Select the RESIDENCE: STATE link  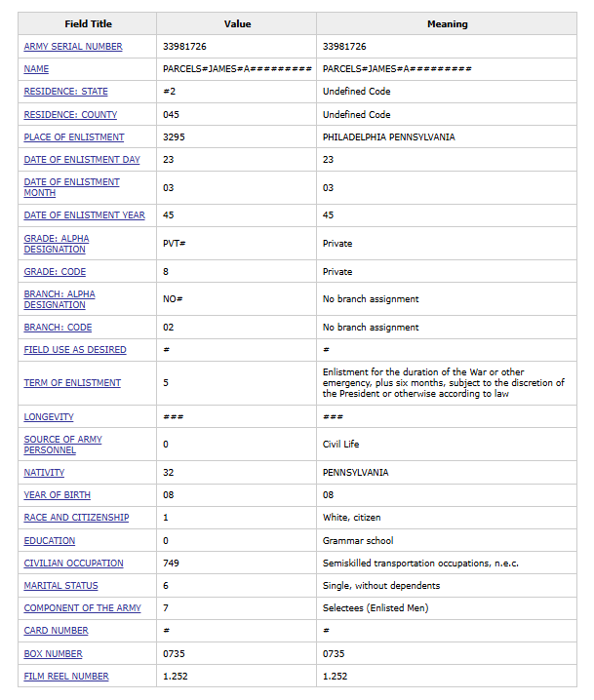click(x=65, y=92)
